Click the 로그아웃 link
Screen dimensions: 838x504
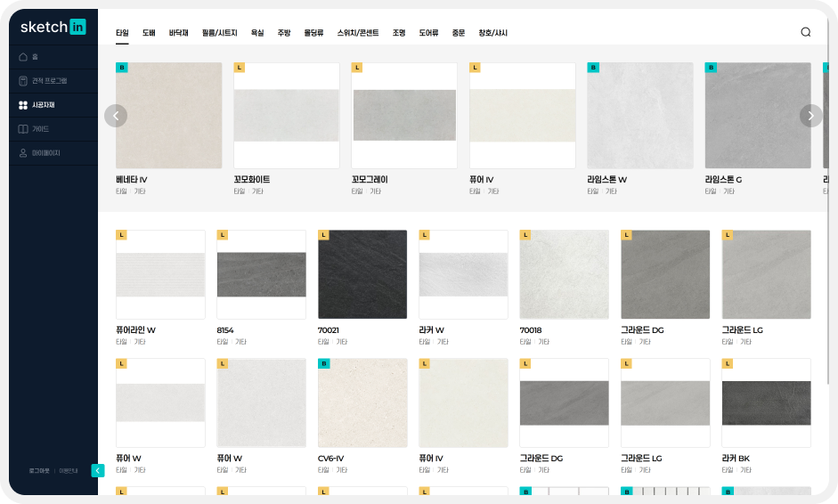pos(39,471)
